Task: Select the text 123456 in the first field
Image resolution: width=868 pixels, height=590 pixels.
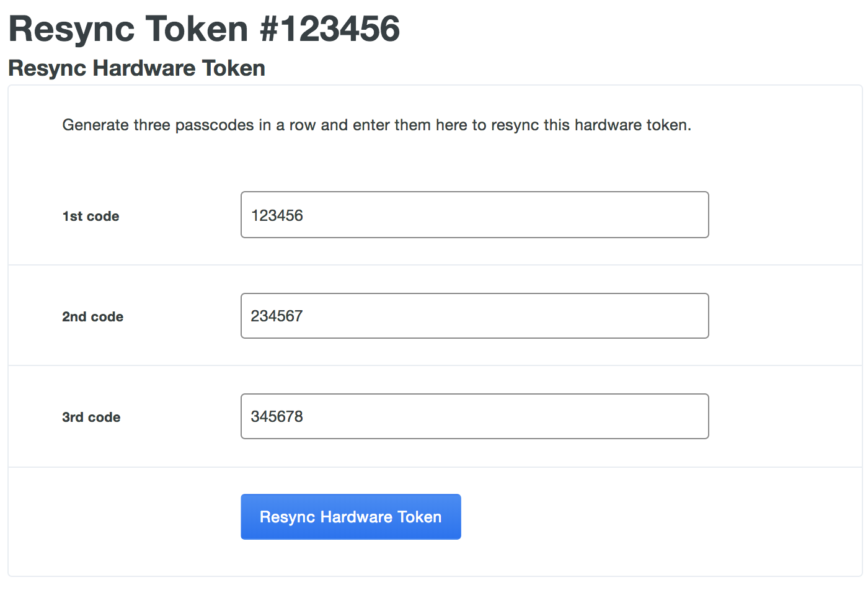Action: coord(277,215)
